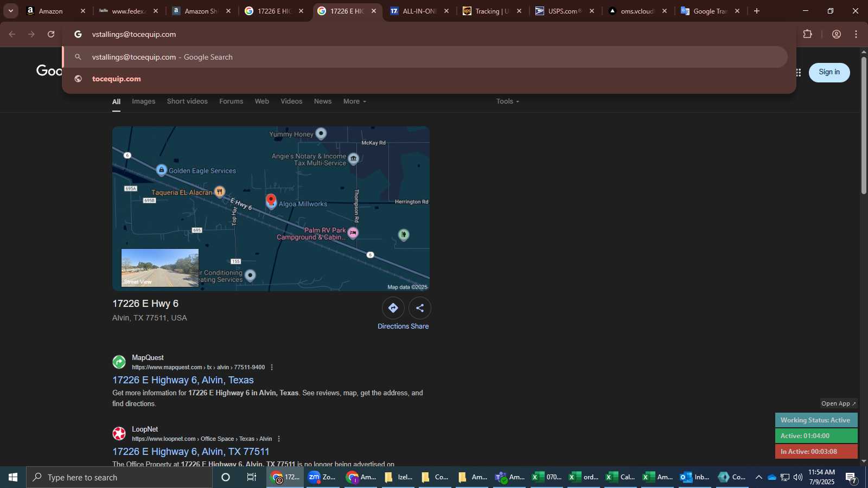Switch to the Images search tab
This screenshot has width=868, height=488.
[x=144, y=101]
